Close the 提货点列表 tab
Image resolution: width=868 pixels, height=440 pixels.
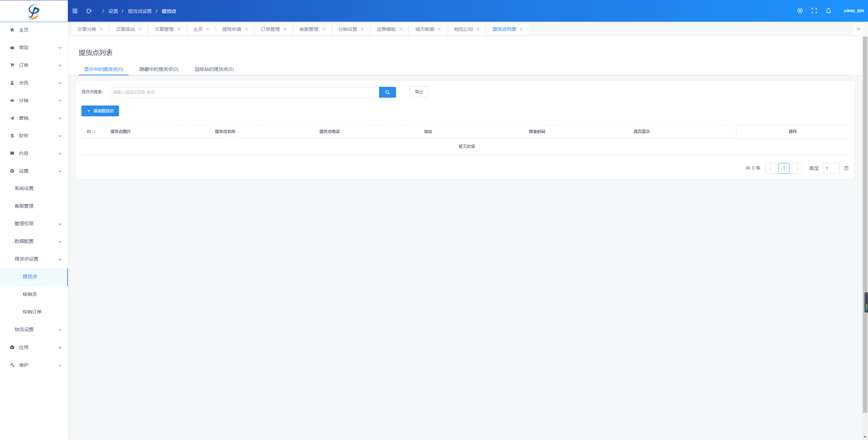(x=522, y=29)
